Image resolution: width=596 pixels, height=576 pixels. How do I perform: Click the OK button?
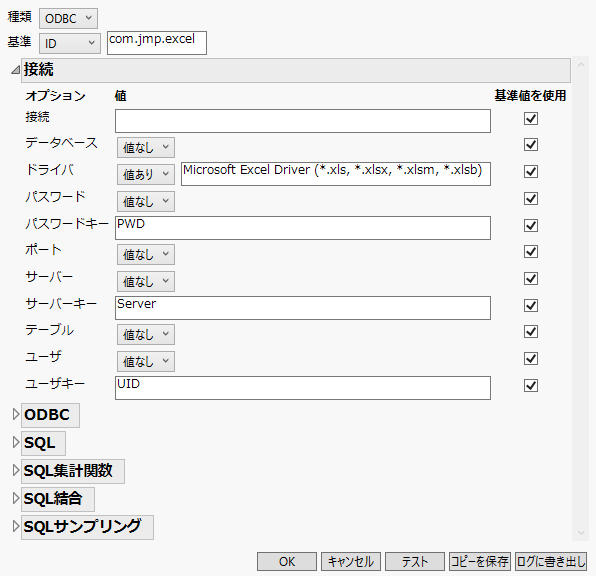(287, 562)
